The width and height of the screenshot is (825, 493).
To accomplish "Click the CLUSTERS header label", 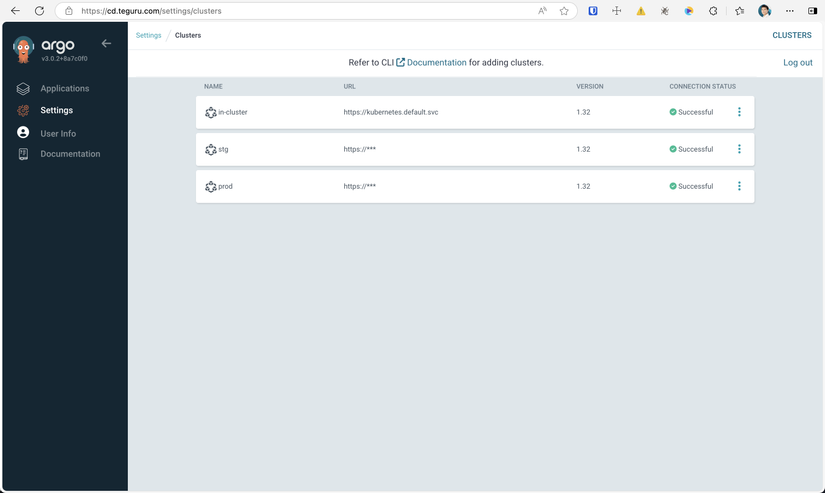I will click(792, 35).
